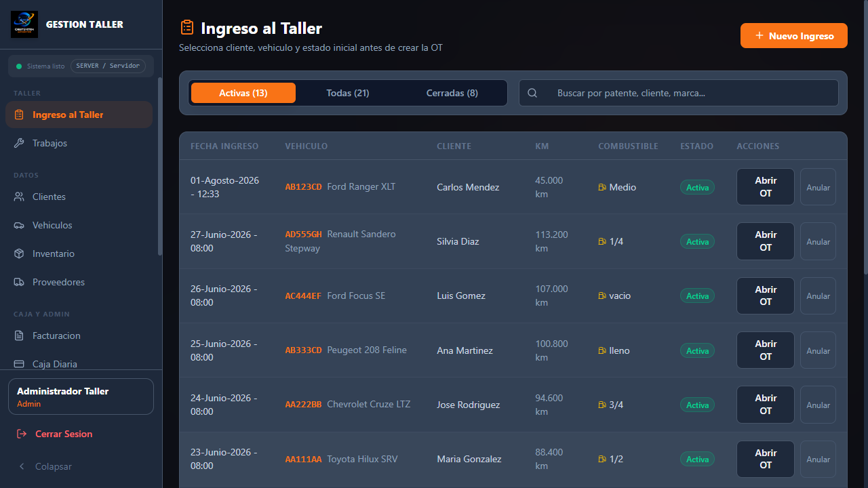Open Caja Diaria via the card icon
Image resolution: width=868 pixels, height=488 pixels.
19,364
